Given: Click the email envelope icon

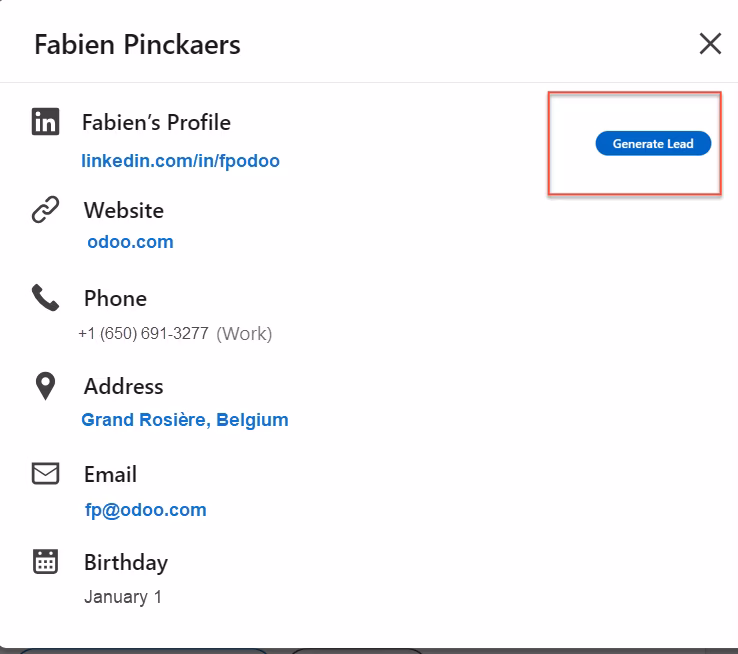Looking at the screenshot, I should [46, 473].
